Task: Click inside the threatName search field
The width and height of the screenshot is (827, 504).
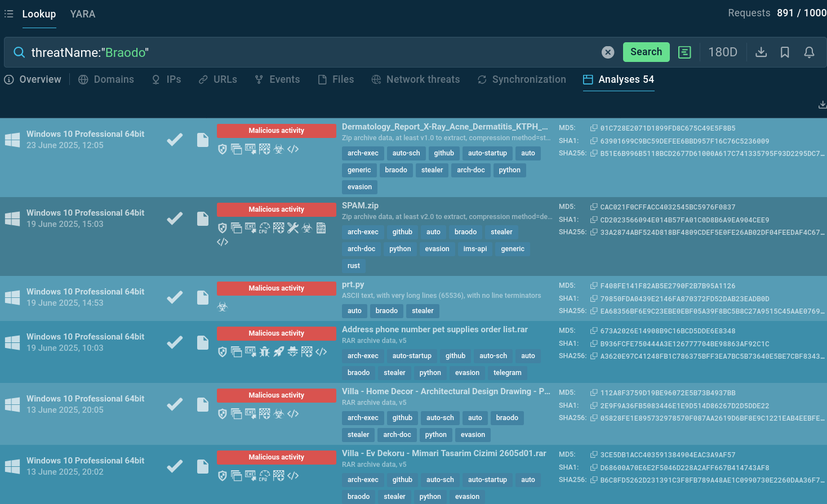Action: tap(225, 52)
